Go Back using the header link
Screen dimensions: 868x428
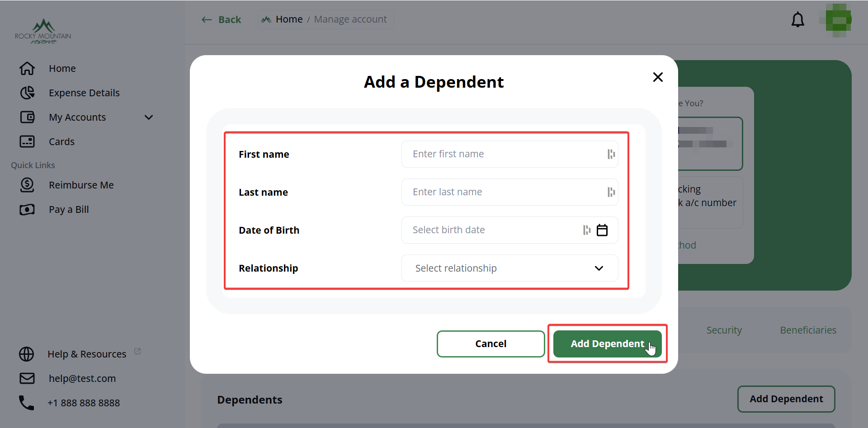tap(221, 19)
